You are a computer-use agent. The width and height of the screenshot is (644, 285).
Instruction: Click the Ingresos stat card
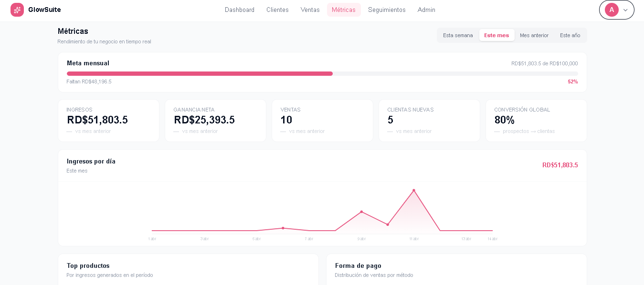pos(108,121)
